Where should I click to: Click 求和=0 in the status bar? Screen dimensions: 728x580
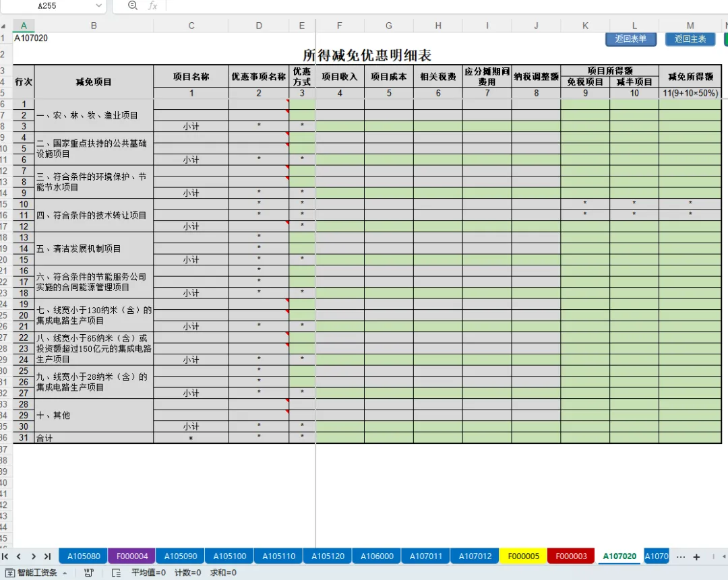pyautogui.click(x=223, y=573)
